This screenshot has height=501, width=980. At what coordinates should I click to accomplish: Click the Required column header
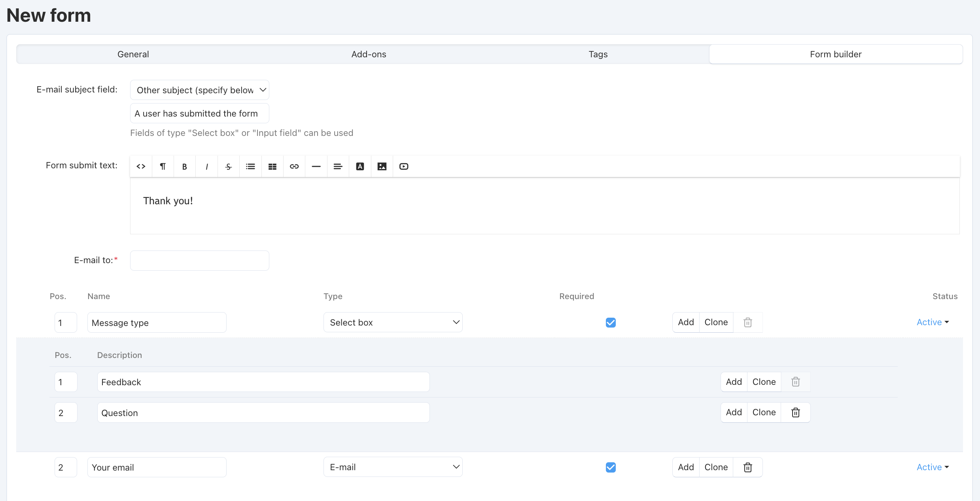(x=577, y=296)
